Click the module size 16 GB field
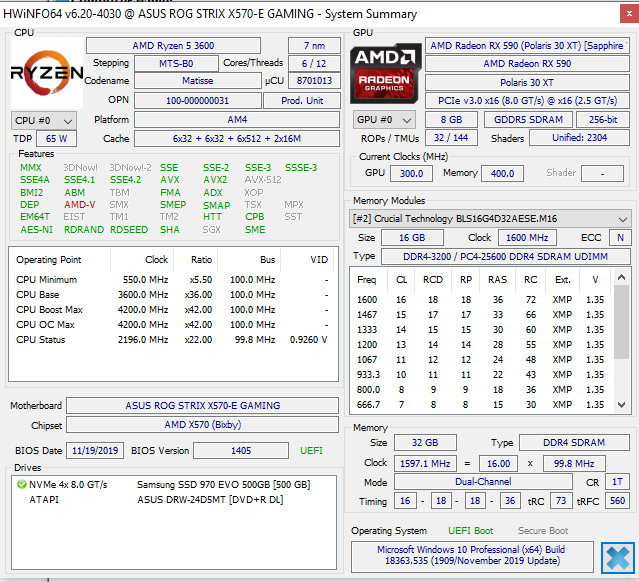 pos(412,238)
